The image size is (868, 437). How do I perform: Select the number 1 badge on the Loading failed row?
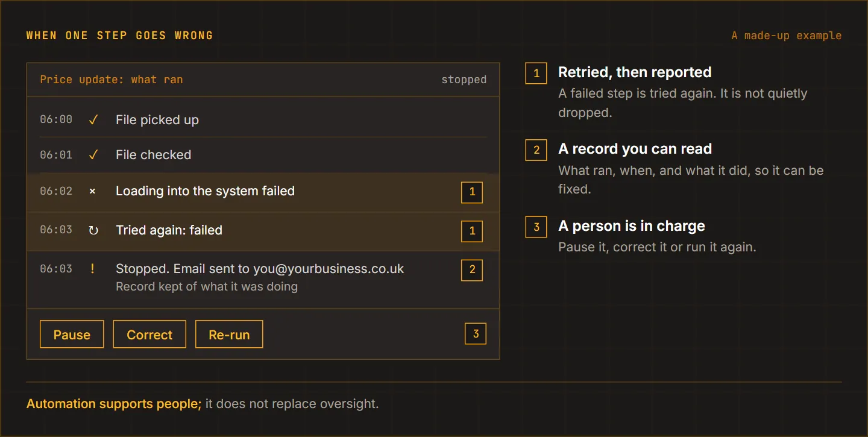coord(472,192)
